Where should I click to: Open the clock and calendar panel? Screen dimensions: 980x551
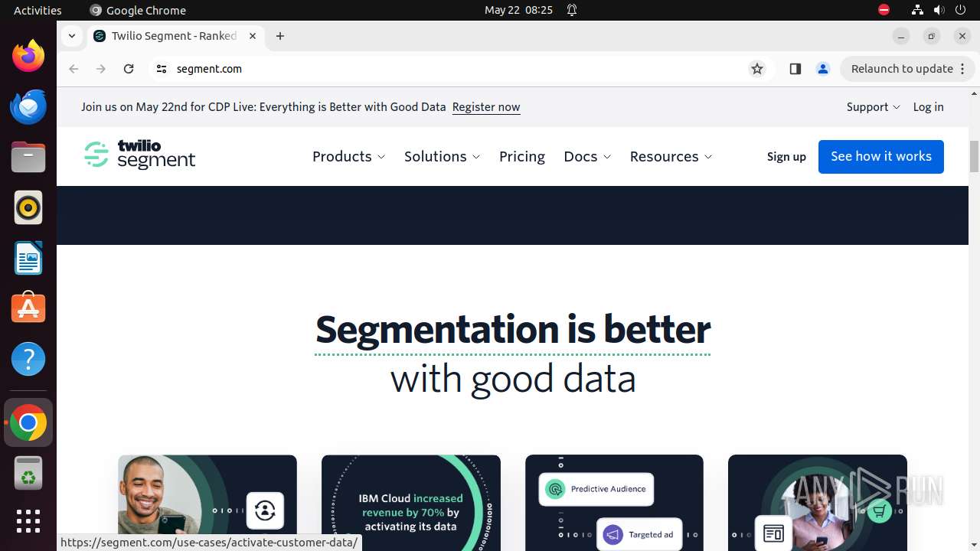[518, 10]
